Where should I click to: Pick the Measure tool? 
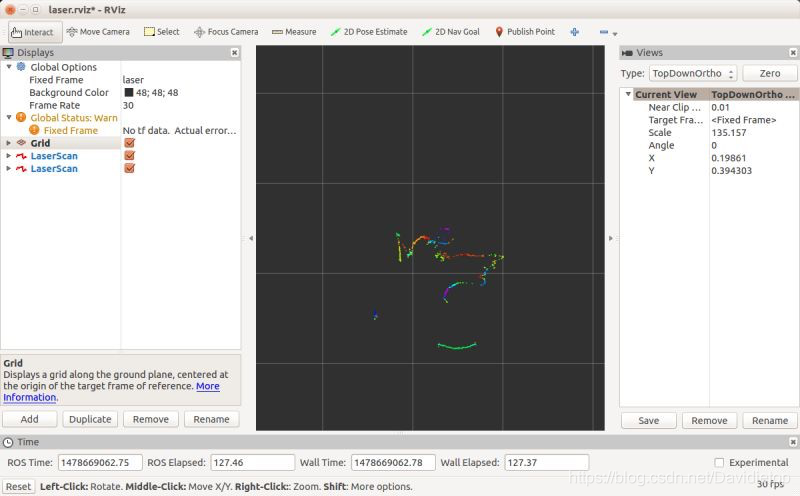pos(294,32)
